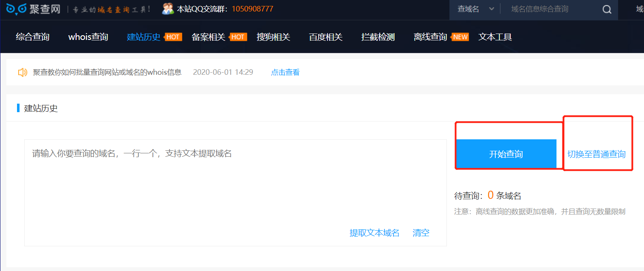This screenshot has width=644, height=271.
Task: Click the QQ group people icon
Action: [168, 8]
